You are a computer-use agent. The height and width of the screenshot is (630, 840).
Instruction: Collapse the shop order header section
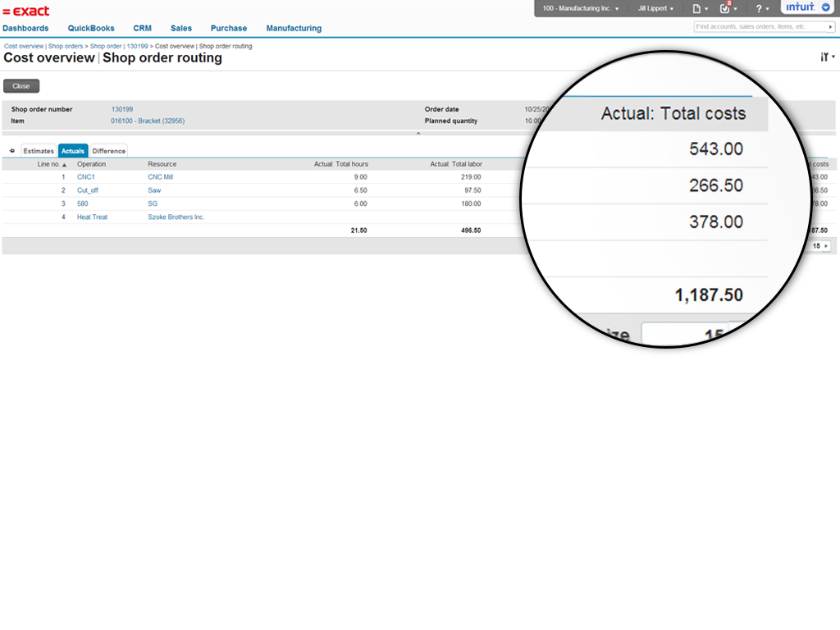[x=418, y=133]
